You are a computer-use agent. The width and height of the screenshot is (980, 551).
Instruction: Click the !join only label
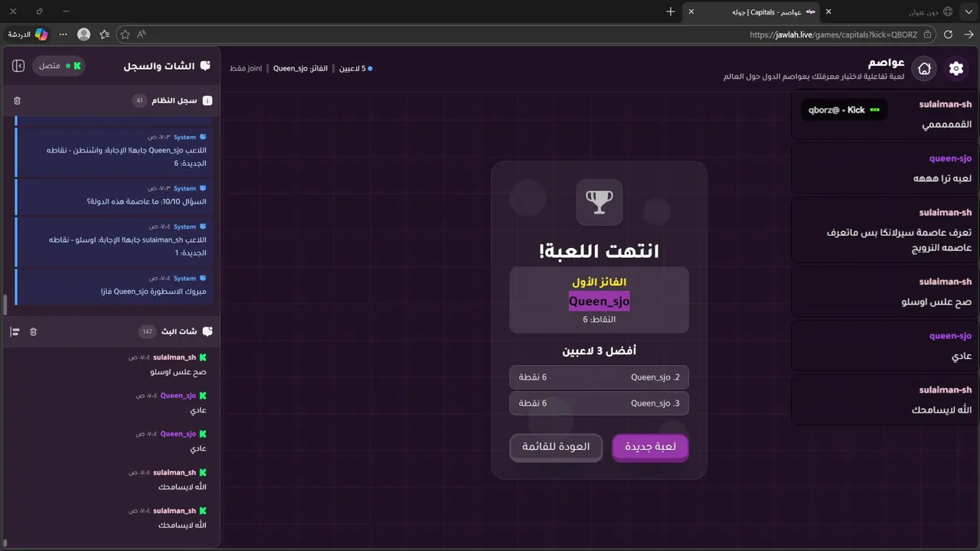coord(246,68)
